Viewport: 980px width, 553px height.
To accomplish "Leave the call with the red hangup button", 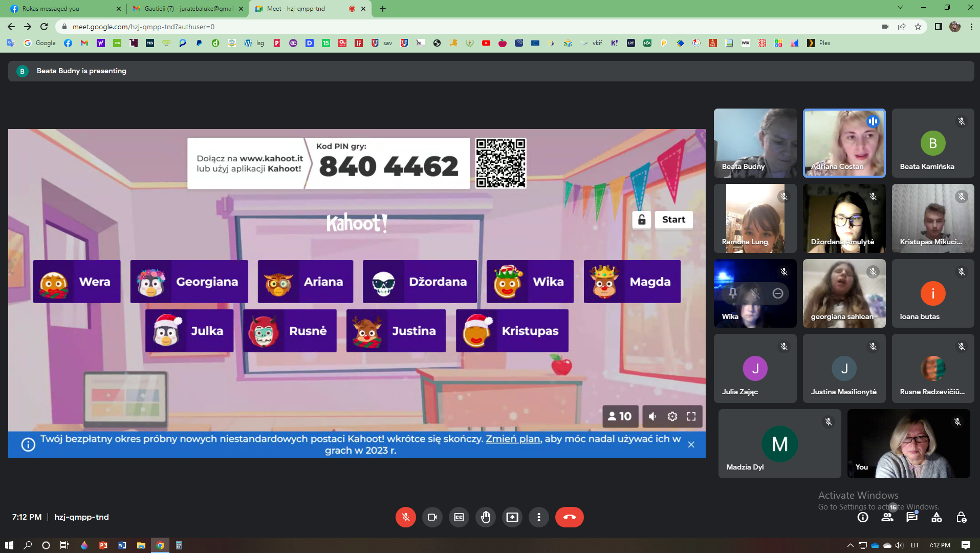I will (x=569, y=517).
